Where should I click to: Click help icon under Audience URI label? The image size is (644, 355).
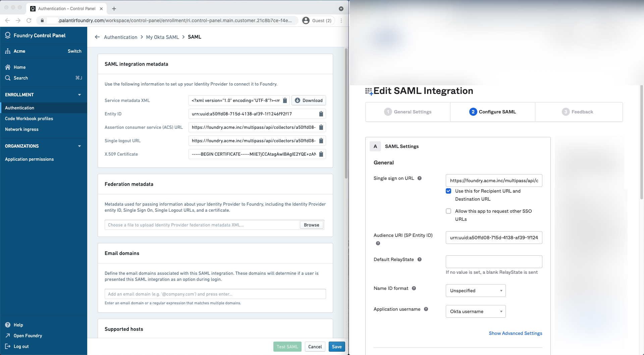[x=378, y=243]
